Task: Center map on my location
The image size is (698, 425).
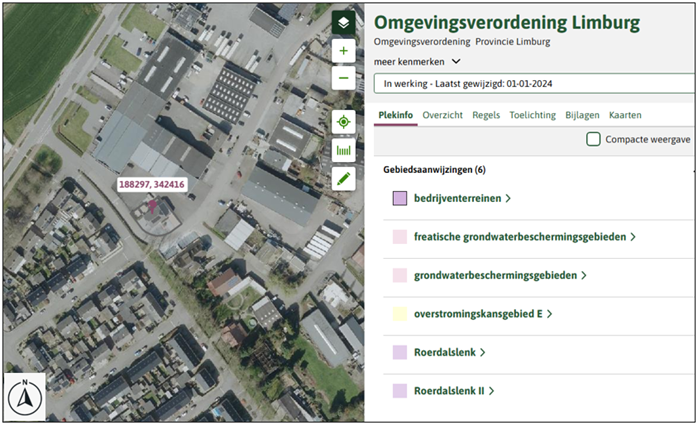Action: (x=343, y=122)
